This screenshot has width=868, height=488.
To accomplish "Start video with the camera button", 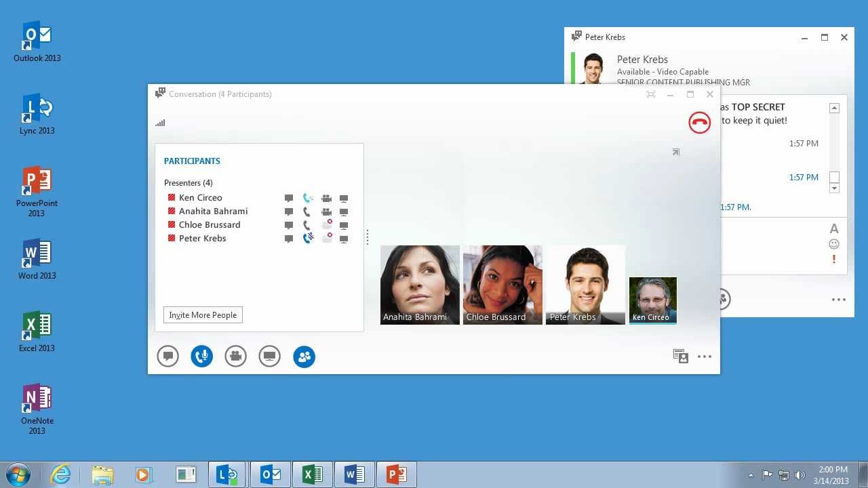I will pyautogui.click(x=235, y=357).
